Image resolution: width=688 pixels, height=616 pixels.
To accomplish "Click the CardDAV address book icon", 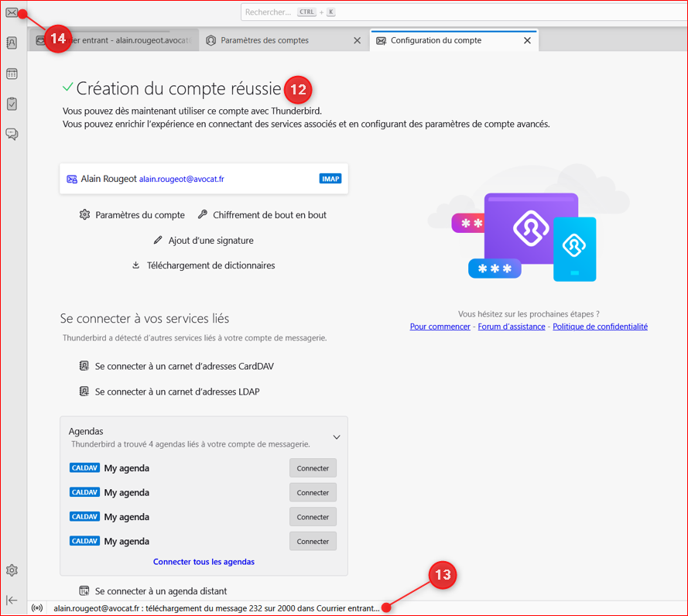I will [x=84, y=366].
